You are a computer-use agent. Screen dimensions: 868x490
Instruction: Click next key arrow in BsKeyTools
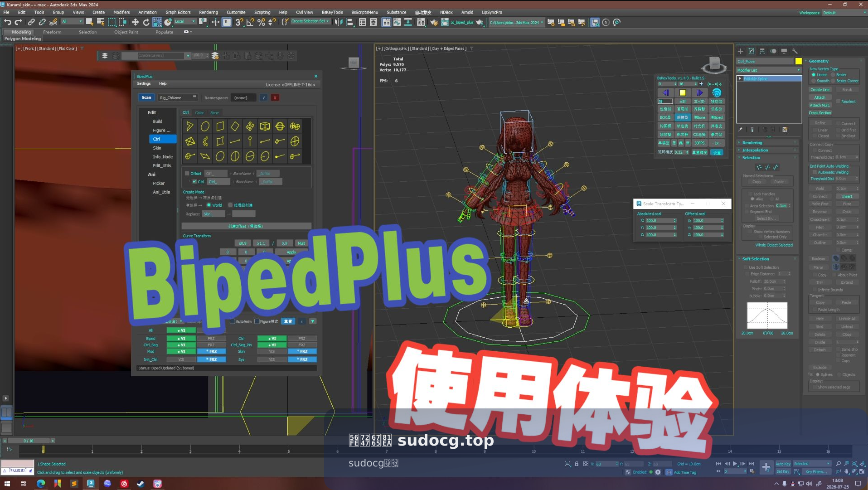point(699,92)
